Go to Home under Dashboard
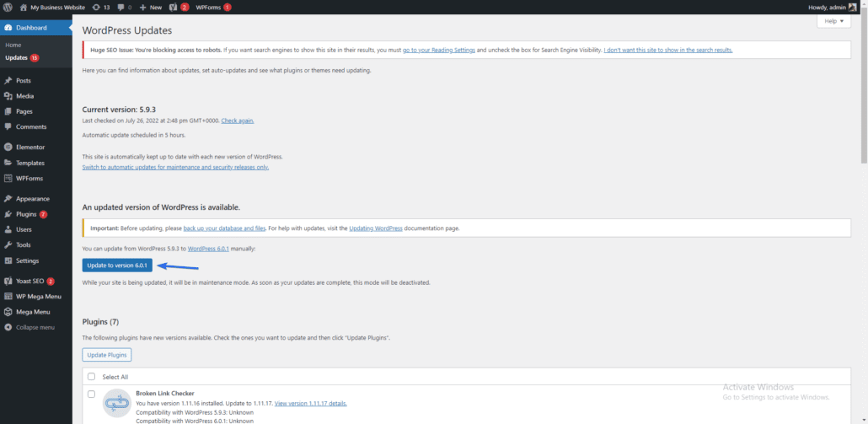Screen dimensions: 868x424 [13, 45]
